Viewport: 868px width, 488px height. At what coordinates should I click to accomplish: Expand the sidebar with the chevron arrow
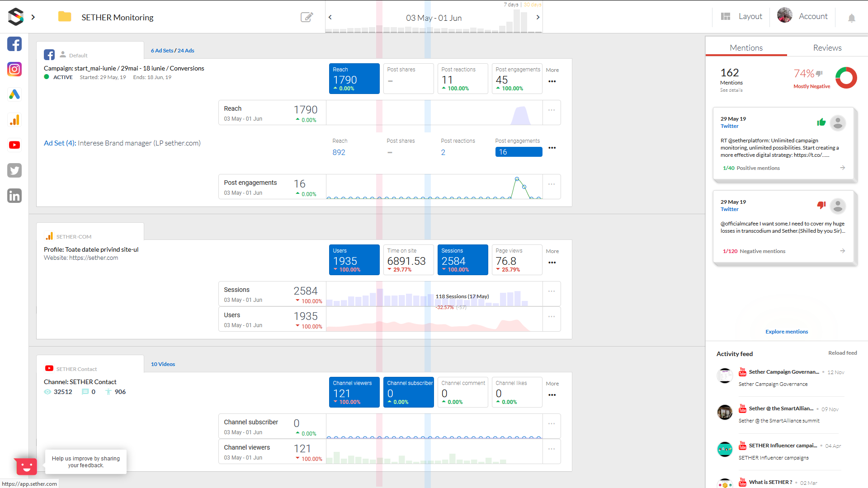click(x=33, y=17)
